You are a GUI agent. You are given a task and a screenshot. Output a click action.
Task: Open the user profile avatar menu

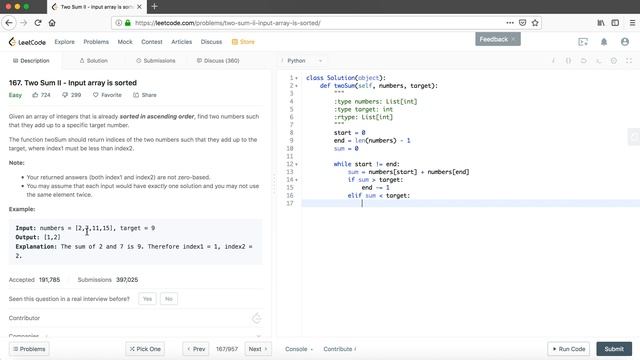point(624,42)
